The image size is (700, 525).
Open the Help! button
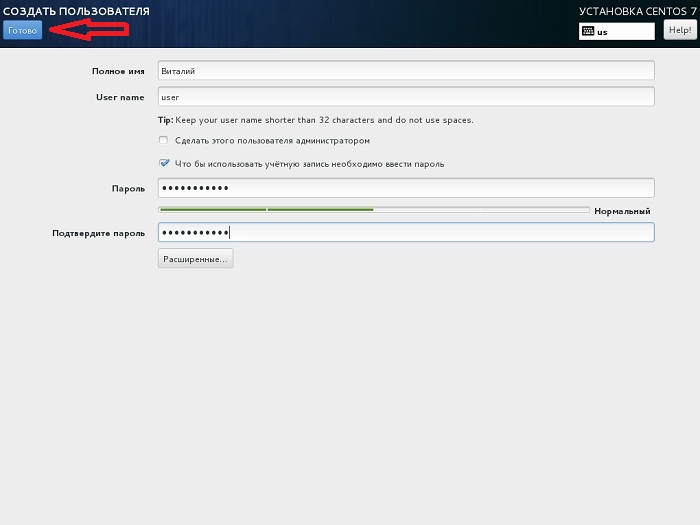(679, 30)
